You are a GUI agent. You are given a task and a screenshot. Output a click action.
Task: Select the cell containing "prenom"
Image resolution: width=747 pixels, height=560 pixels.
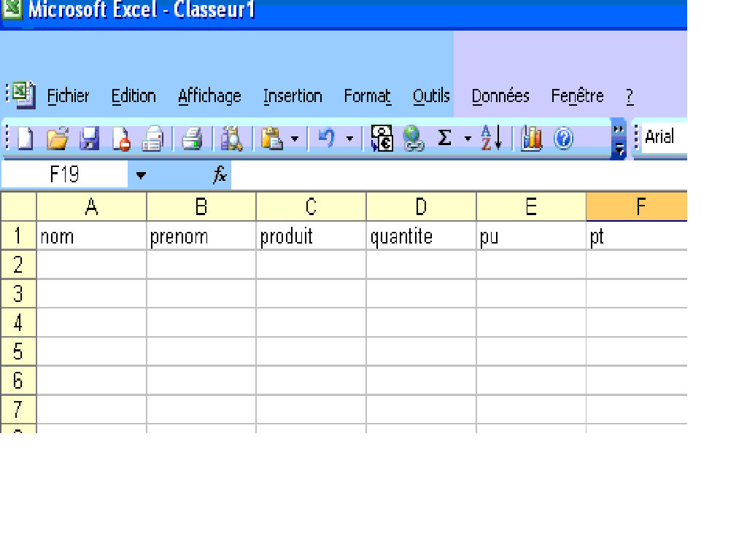coord(201,236)
